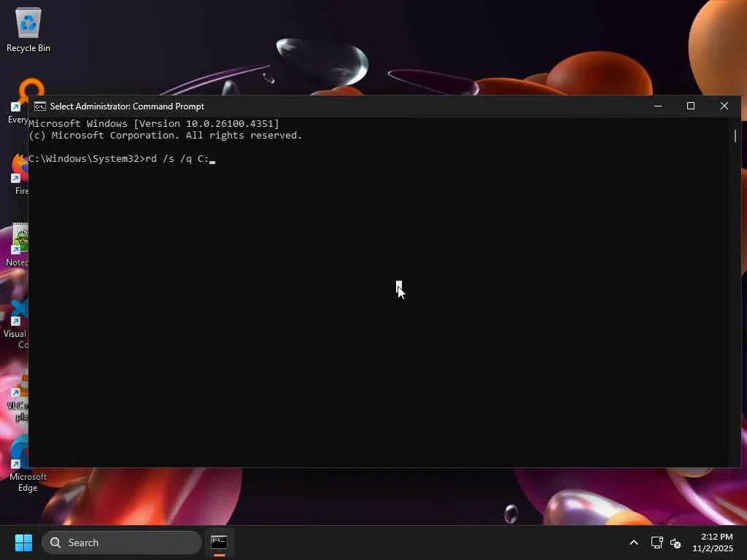
Task: Open the Windows Start button
Action: coord(23,542)
